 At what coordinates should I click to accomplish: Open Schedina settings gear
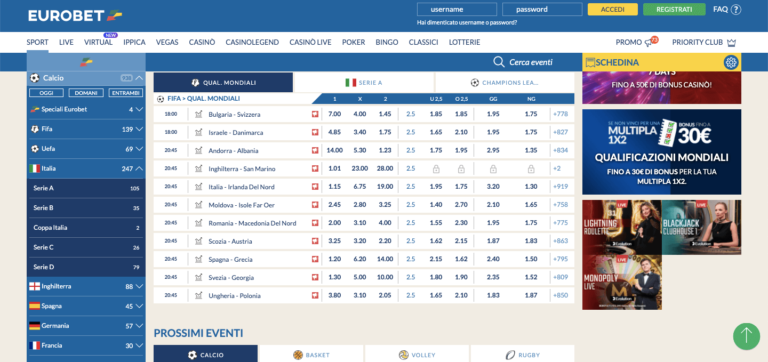click(x=731, y=63)
